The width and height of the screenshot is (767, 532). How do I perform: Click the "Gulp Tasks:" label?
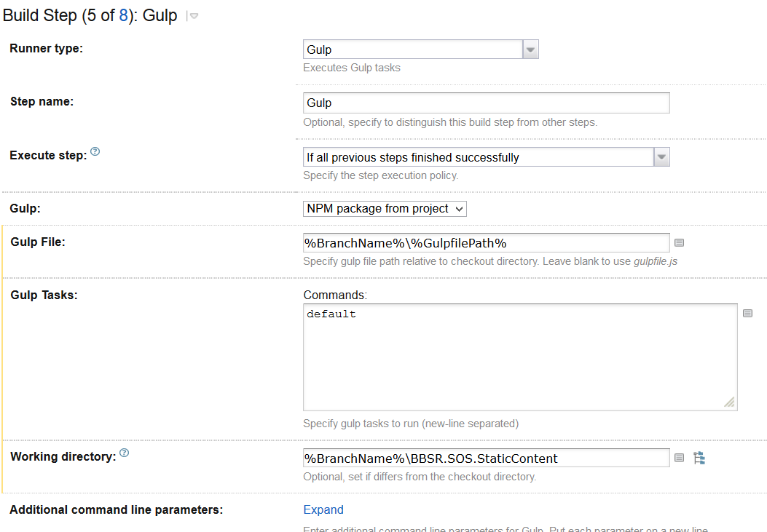[44, 295]
